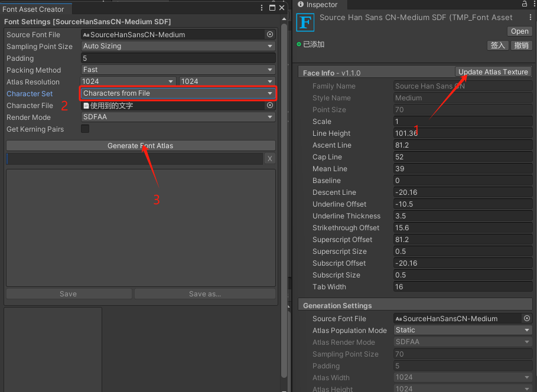Open the TMP_Font Asset header kebab menu
Screen dimensions: 537x392
(x=530, y=17)
